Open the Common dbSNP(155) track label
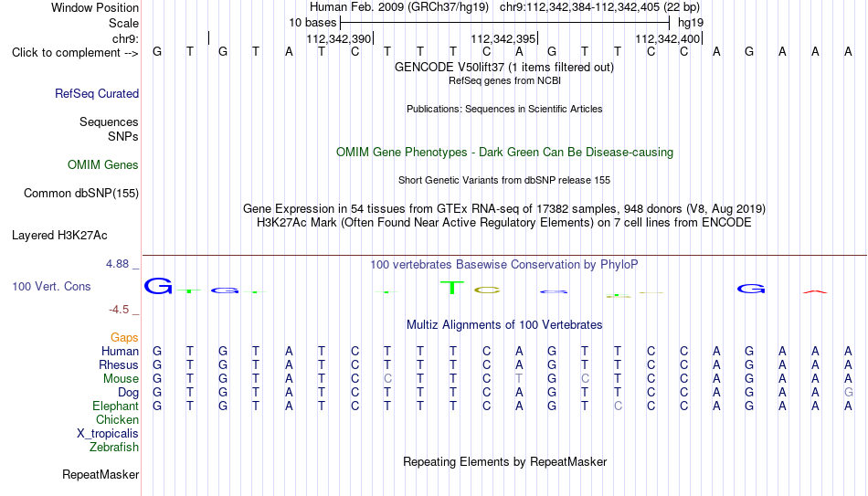868x496 pixels. (81, 194)
